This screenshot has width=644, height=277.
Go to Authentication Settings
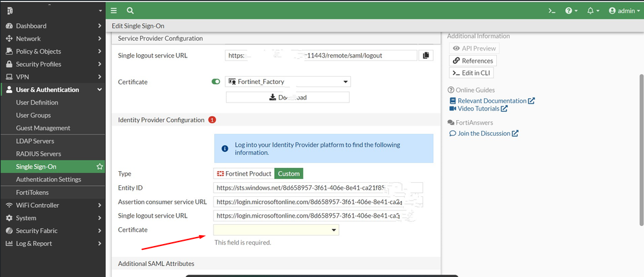(53, 180)
